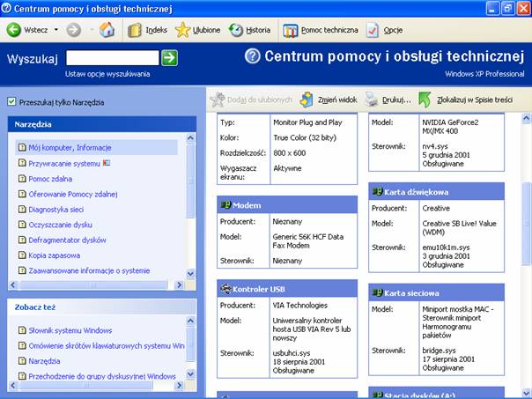This screenshot has height=399, width=532.
Task: Open Opcje checklist icon
Action: point(373,30)
